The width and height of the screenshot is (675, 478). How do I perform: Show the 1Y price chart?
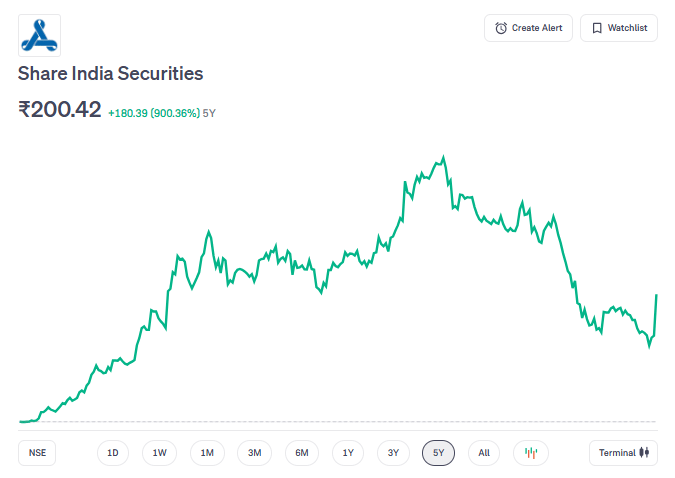[348, 453]
